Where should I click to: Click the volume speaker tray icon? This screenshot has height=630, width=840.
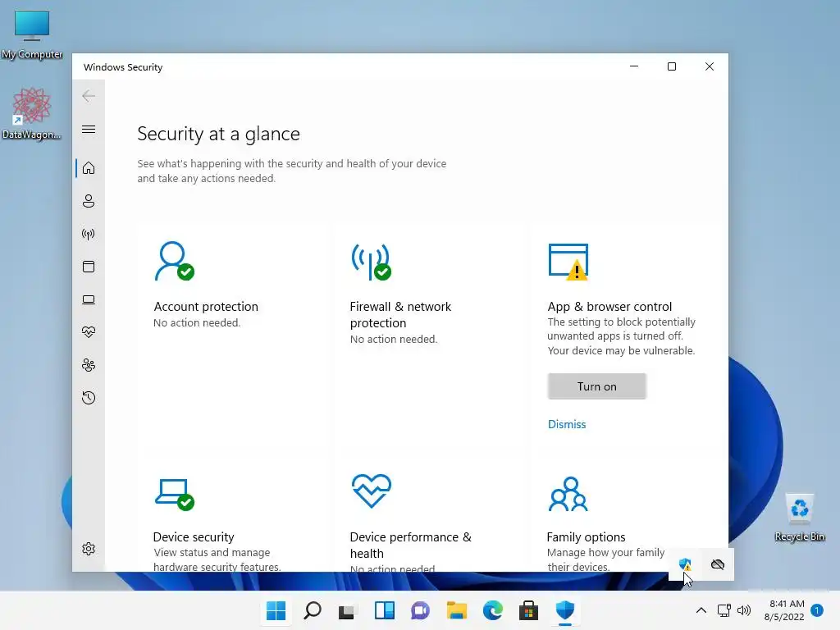(x=743, y=610)
